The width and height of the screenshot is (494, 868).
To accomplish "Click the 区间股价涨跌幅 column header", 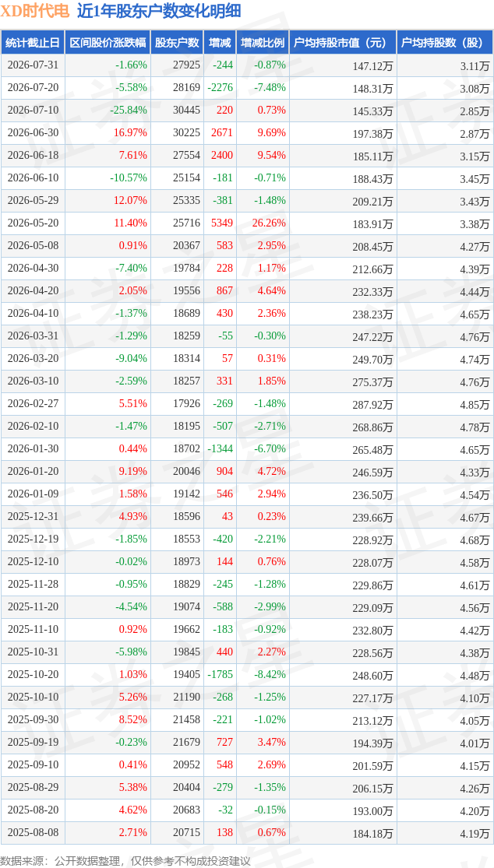I will point(108,42).
